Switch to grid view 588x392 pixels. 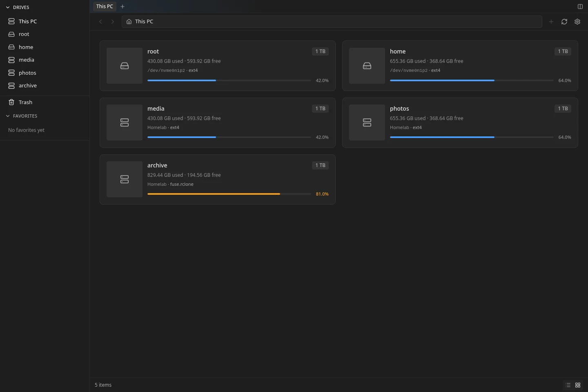click(x=578, y=385)
